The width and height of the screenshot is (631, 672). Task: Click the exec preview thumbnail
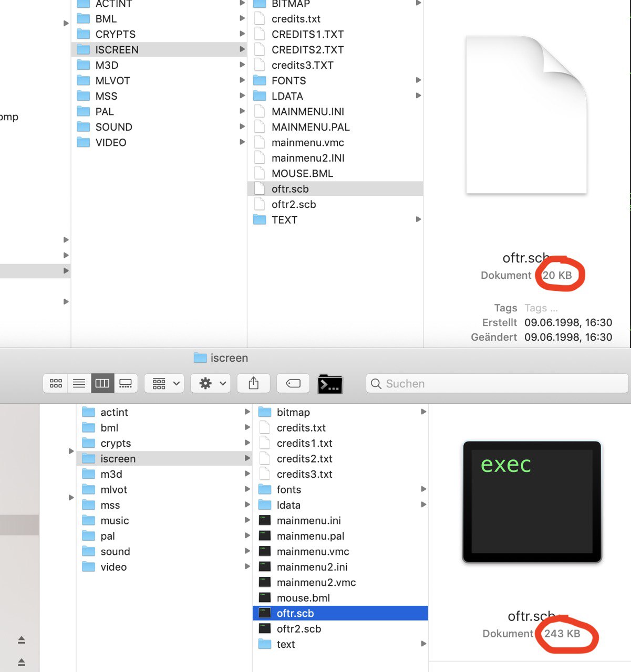tap(532, 502)
